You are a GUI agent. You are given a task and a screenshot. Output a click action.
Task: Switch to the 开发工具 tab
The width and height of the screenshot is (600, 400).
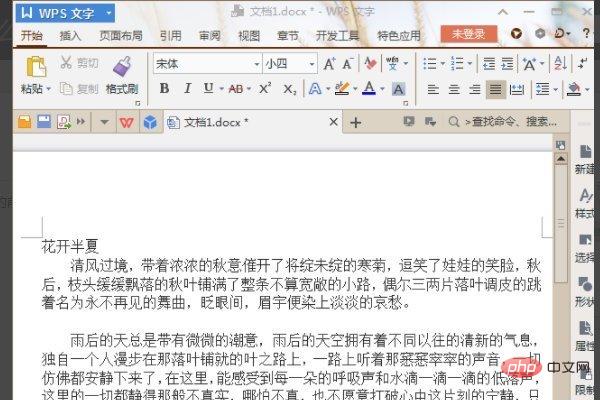point(338,36)
